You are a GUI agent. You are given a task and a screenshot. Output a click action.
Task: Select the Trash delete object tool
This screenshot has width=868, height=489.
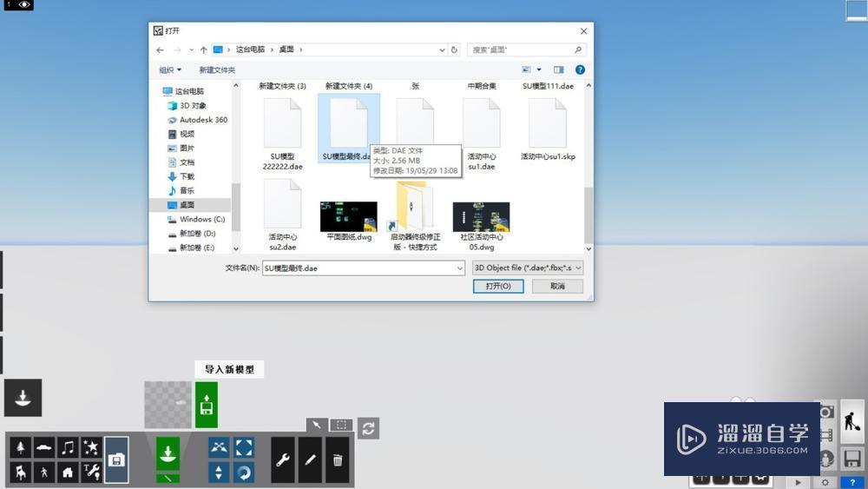pos(337,459)
